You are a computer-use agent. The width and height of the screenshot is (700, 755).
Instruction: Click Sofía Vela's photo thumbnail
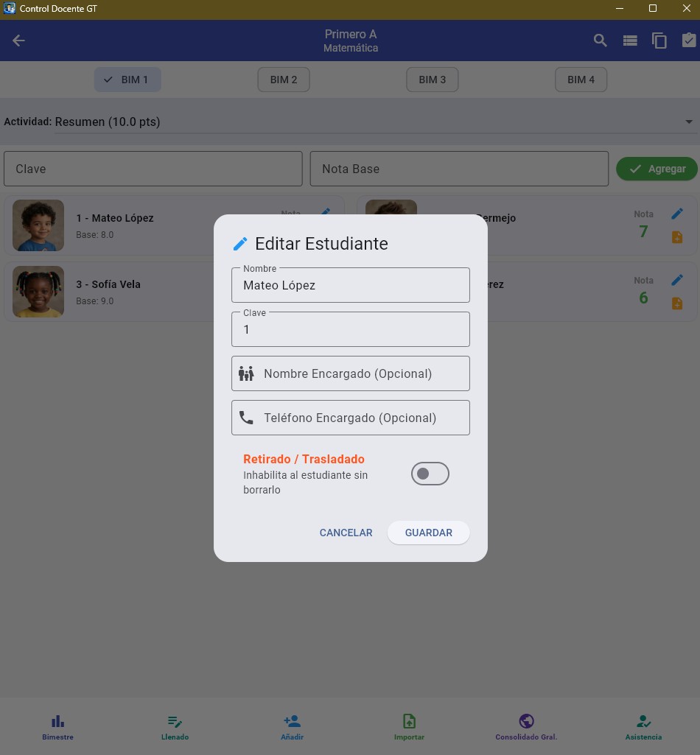click(38, 291)
